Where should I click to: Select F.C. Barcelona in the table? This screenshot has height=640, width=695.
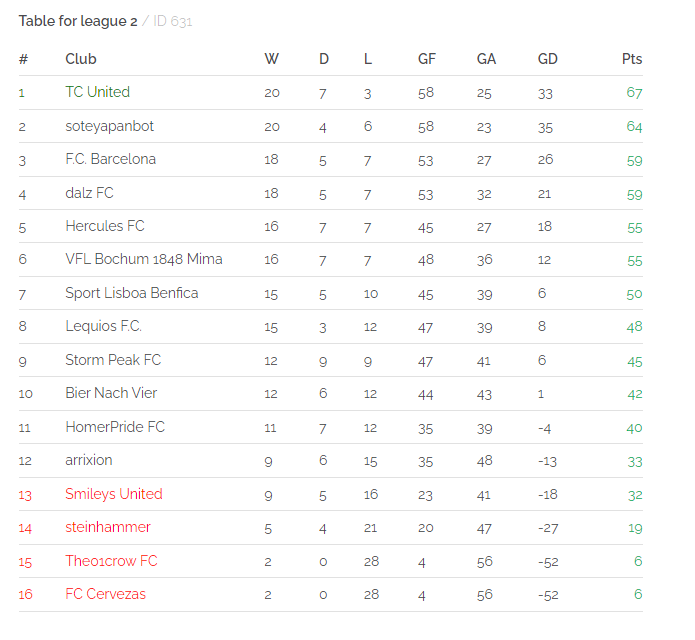[x=110, y=159]
